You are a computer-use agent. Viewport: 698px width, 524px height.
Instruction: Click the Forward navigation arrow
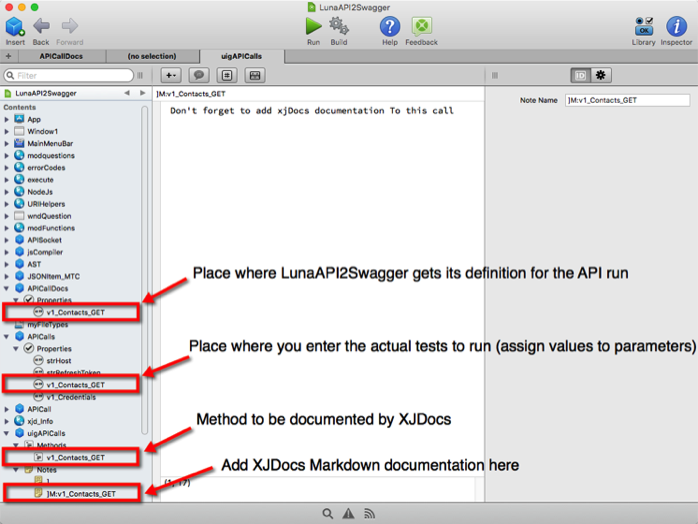[x=69, y=31]
